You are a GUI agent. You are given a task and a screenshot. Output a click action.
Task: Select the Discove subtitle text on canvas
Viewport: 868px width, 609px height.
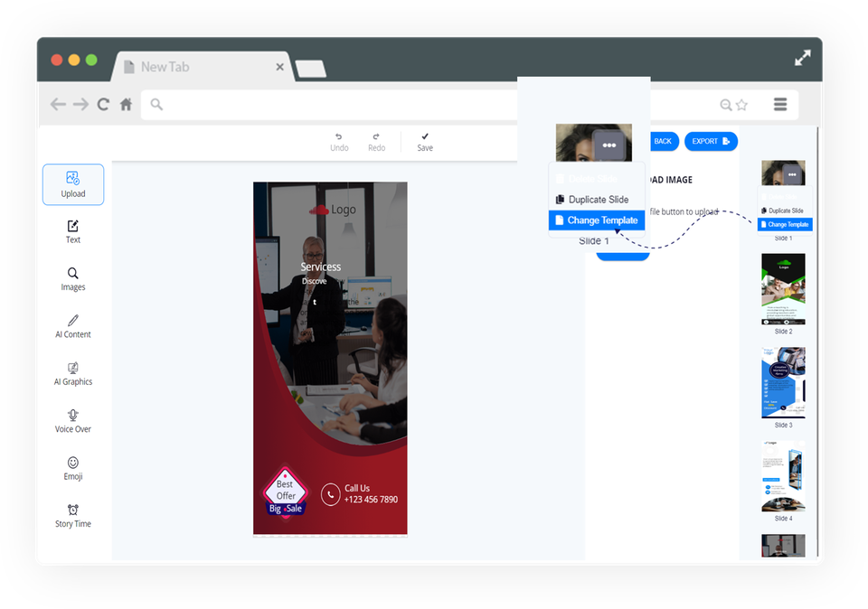315,281
